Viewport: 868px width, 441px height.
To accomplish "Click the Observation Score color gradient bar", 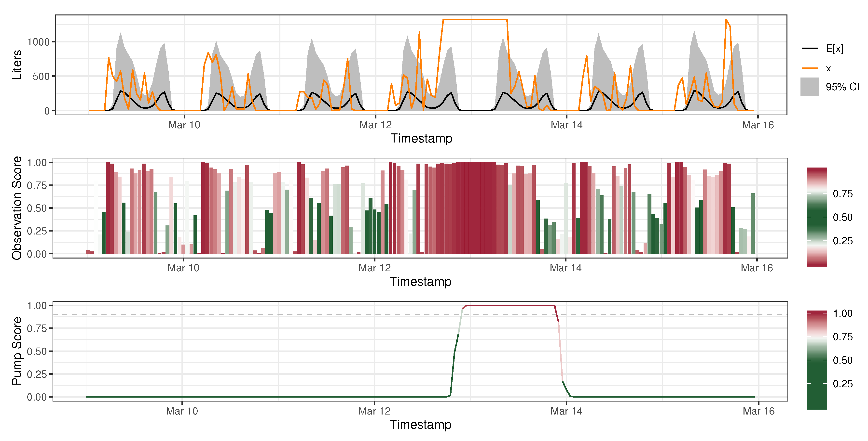I will point(816,217).
